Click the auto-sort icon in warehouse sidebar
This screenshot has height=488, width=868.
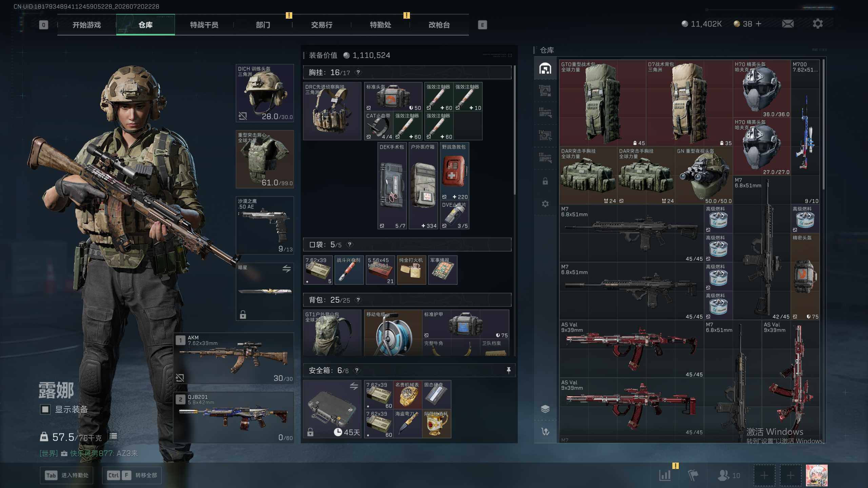545,431
